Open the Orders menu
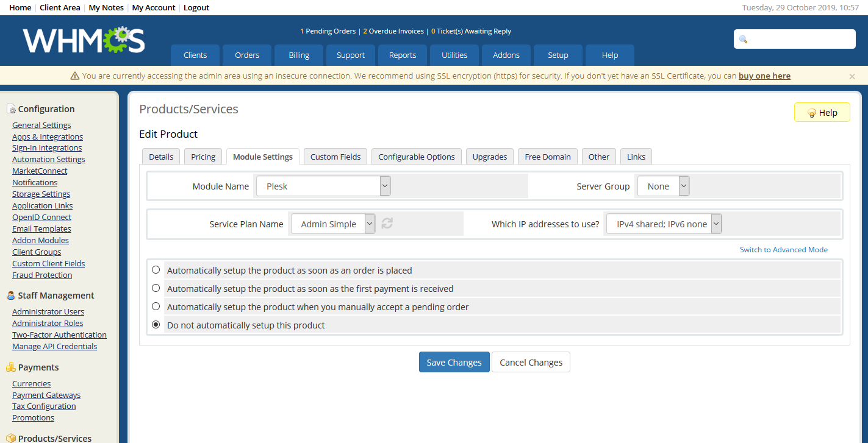The height and width of the screenshot is (443, 868). (x=247, y=55)
